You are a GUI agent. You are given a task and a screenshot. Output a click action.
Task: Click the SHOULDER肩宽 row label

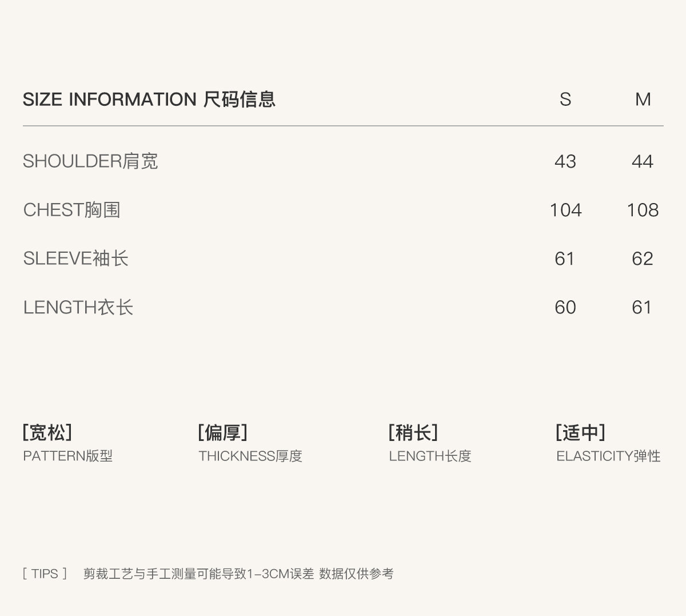coord(90,161)
